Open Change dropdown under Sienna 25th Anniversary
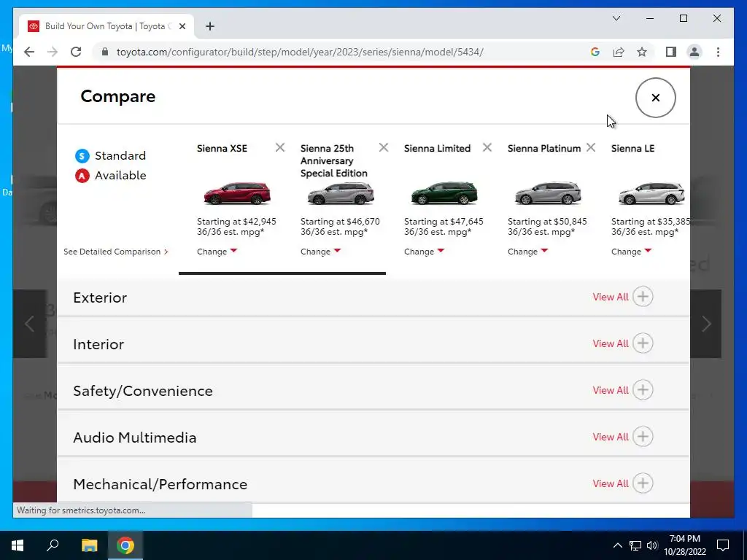747x560 pixels. (x=321, y=252)
